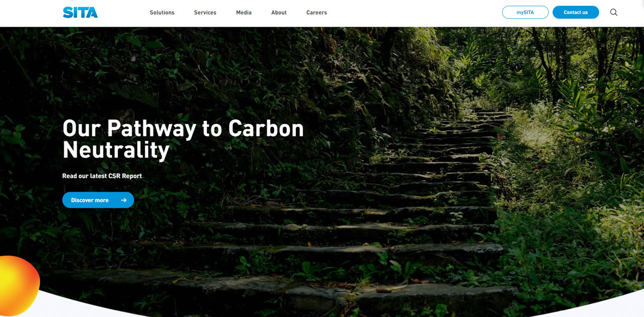Click the Our Pathway to Carbon headline
Image resolution: width=644 pixels, height=317 pixels.
(183, 128)
